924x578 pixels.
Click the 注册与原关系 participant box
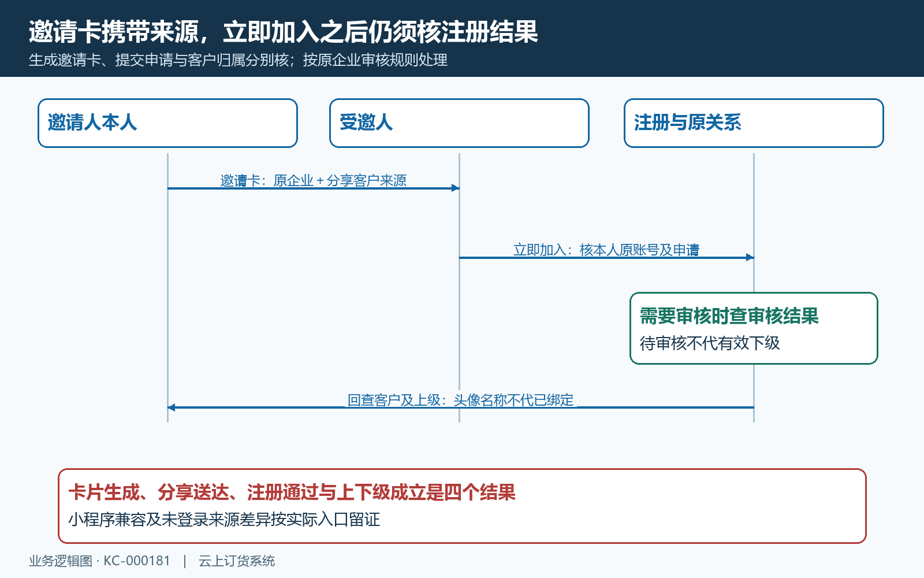coord(754,123)
